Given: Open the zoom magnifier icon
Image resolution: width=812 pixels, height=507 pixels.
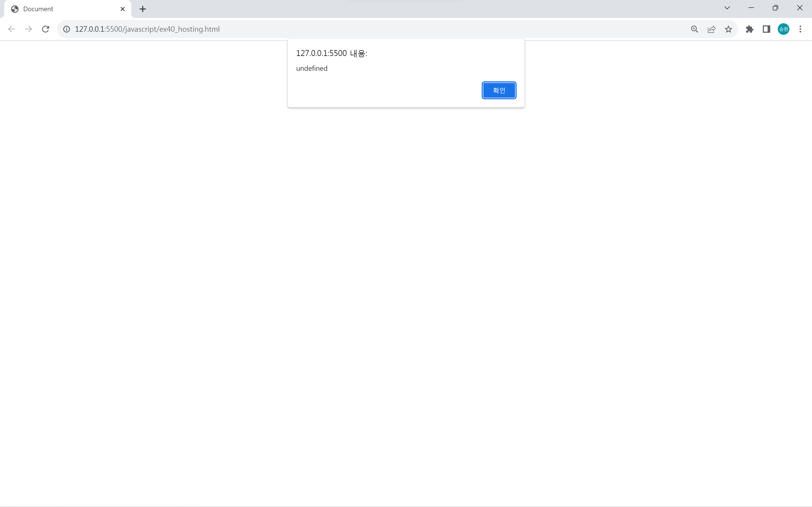Looking at the screenshot, I should coord(694,29).
